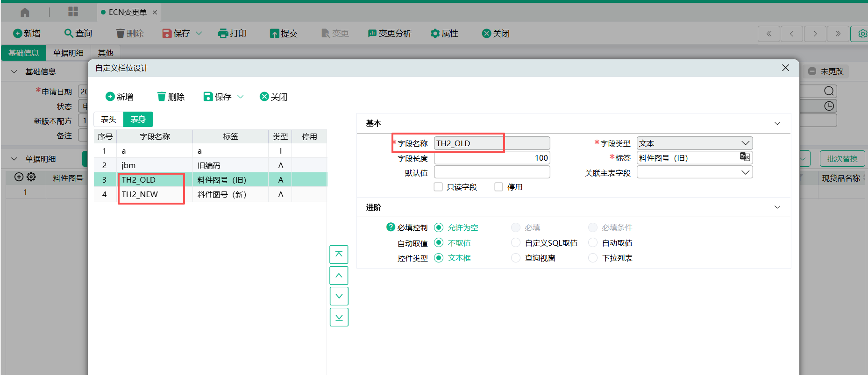Enable the 只读字段 checkbox

click(x=438, y=187)
